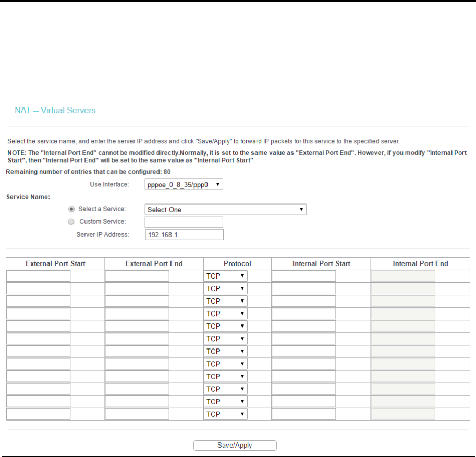The height and width of the screenshot is (457, 476).
Task: Open the last row Protocol dropdown
Action: 226,414
